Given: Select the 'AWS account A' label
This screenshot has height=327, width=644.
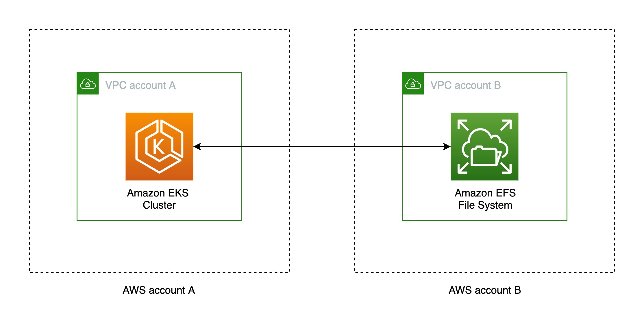Looking at the screenshot, I should (x=159, y=290).
